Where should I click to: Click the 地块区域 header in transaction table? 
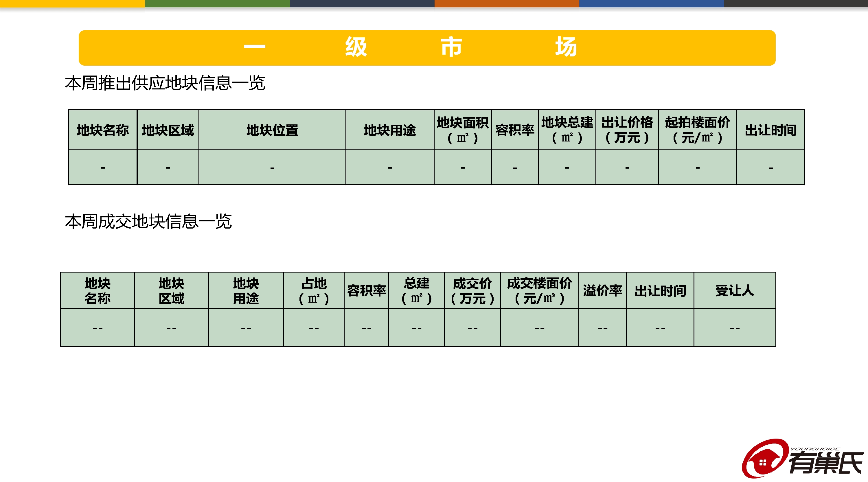[172, 290]
